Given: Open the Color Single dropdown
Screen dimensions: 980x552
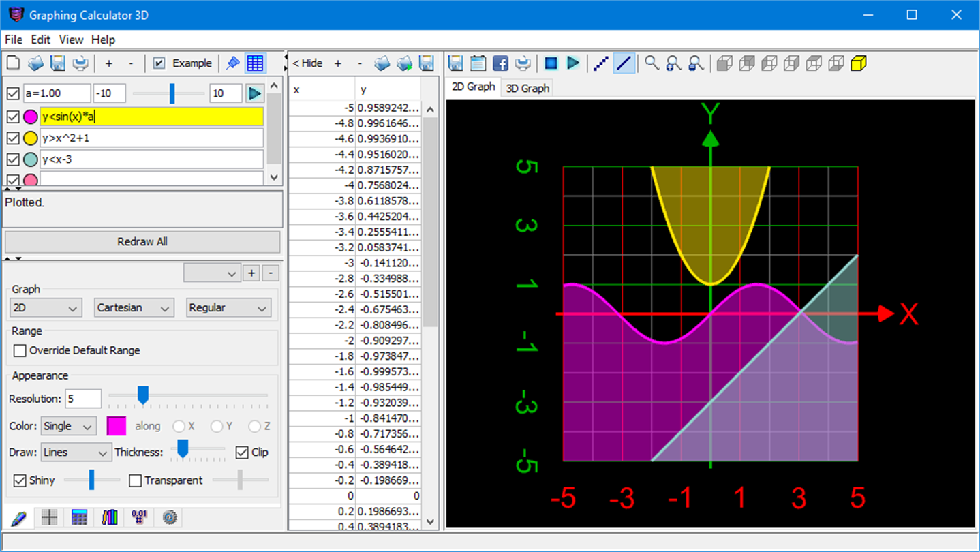Looking at the screenshot, I should tap(68, 427).
